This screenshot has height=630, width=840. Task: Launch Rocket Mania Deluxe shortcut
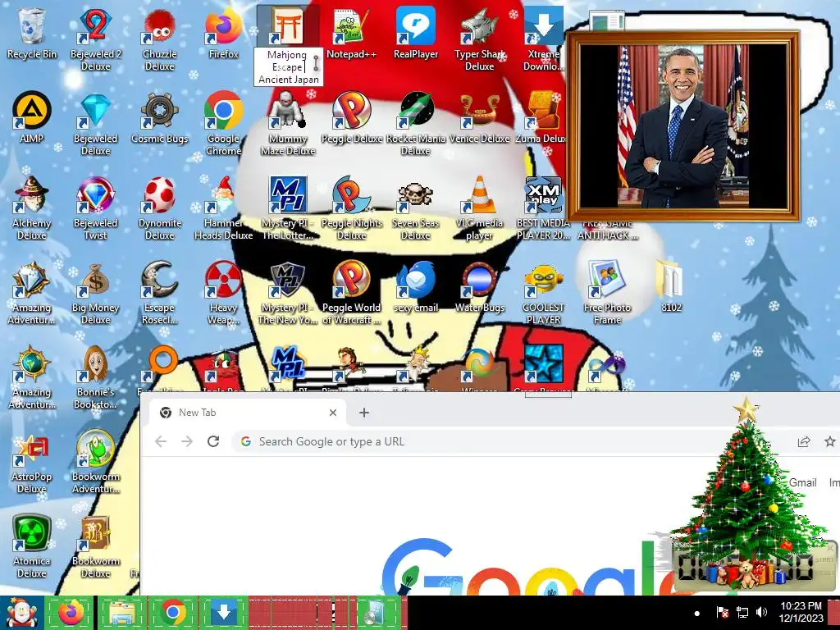(x=416, y=124)
